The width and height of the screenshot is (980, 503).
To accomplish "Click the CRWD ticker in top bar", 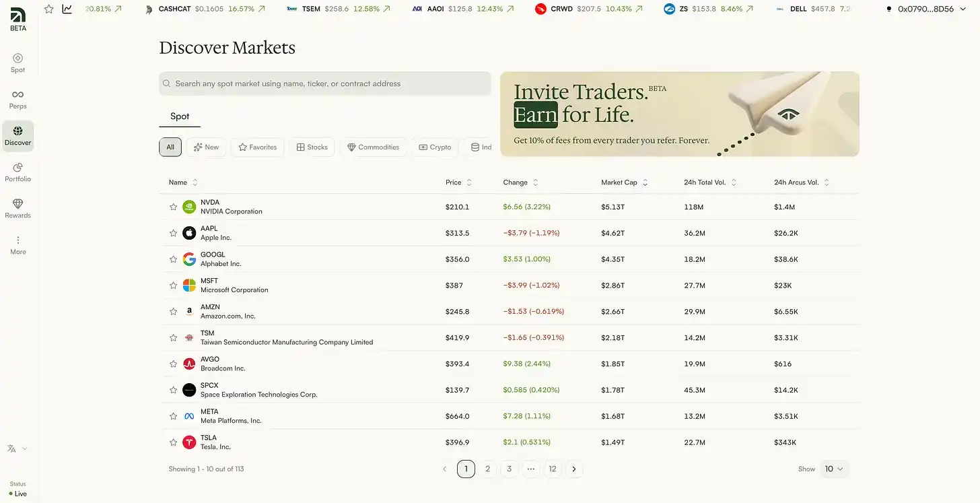I will (588, 9).
